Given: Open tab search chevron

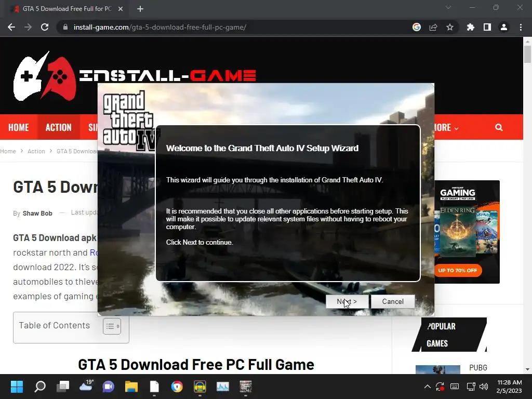Looking at the screenshot, I should (448, 7).
